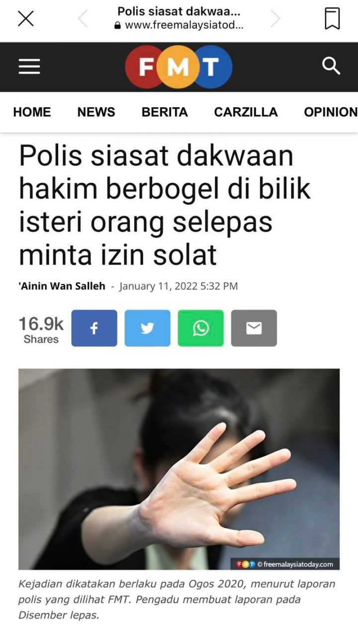Share article on Twitter
Screen dimensions: 358x644
147,328
